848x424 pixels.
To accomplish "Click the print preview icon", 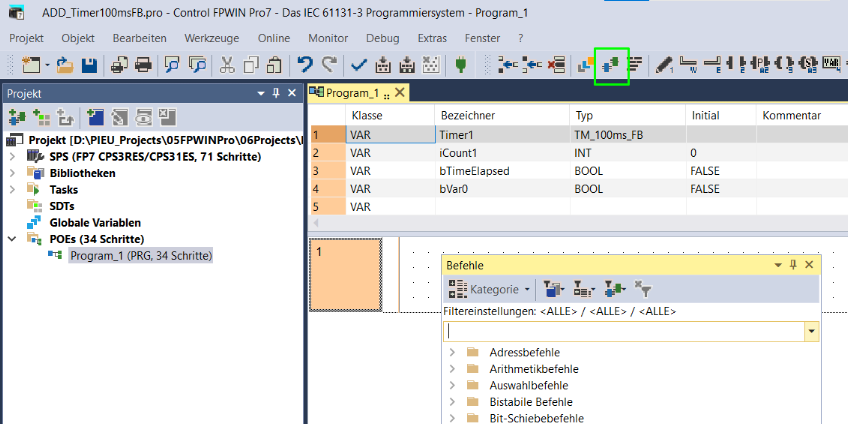I will [119, 65].
